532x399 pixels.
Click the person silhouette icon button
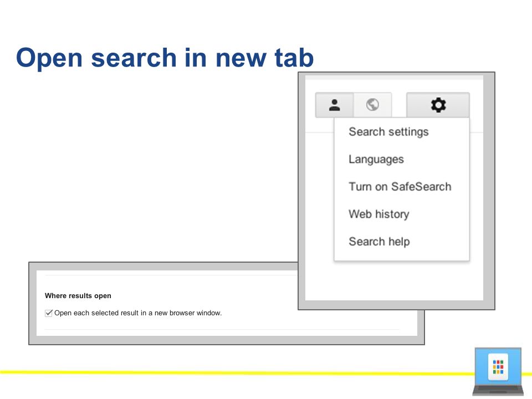click(x=335, y=105)
